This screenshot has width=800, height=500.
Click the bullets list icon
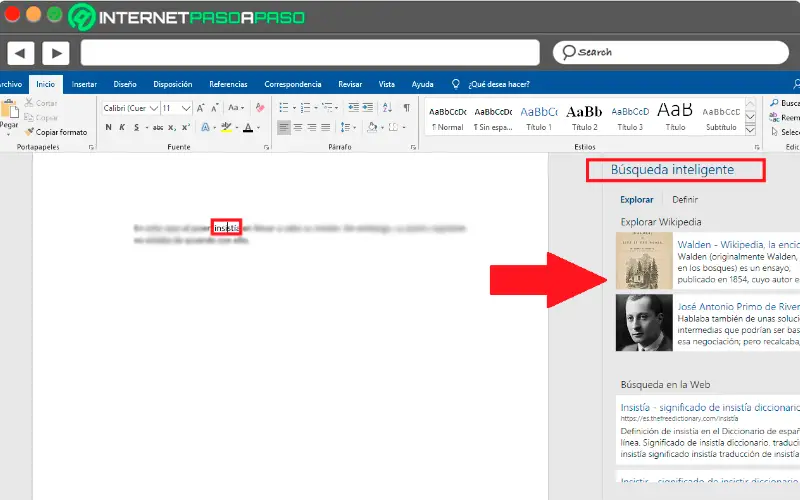284,108
